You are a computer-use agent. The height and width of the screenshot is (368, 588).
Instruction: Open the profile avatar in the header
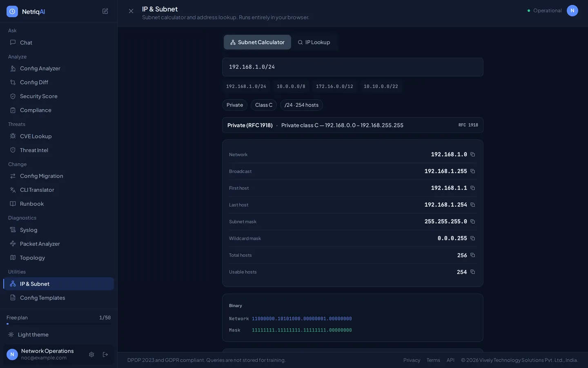572,11
